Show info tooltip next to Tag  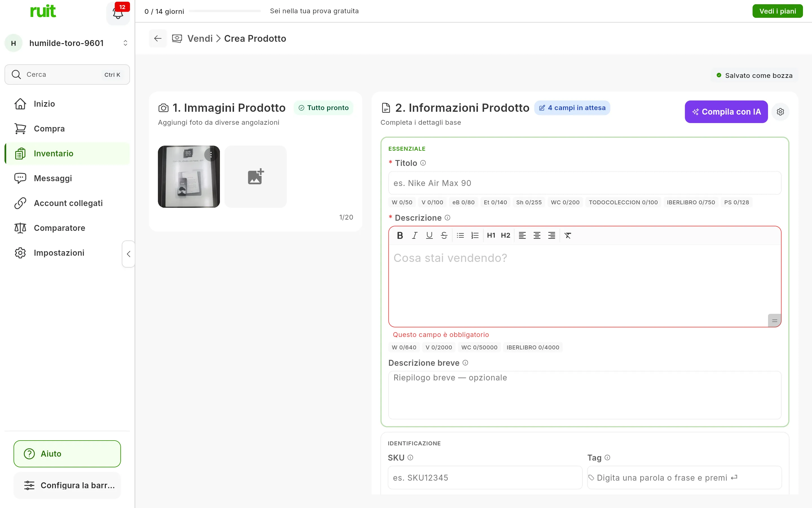coord(607,457)
